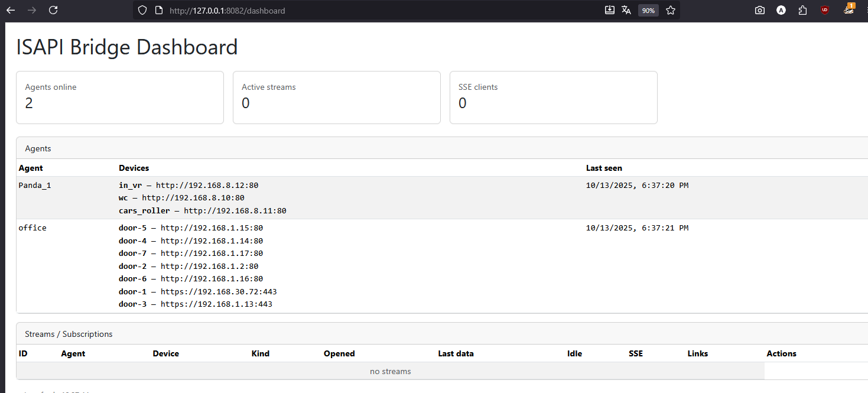
Task: Click the Agents online summary card
Action: tap(120, 98)
